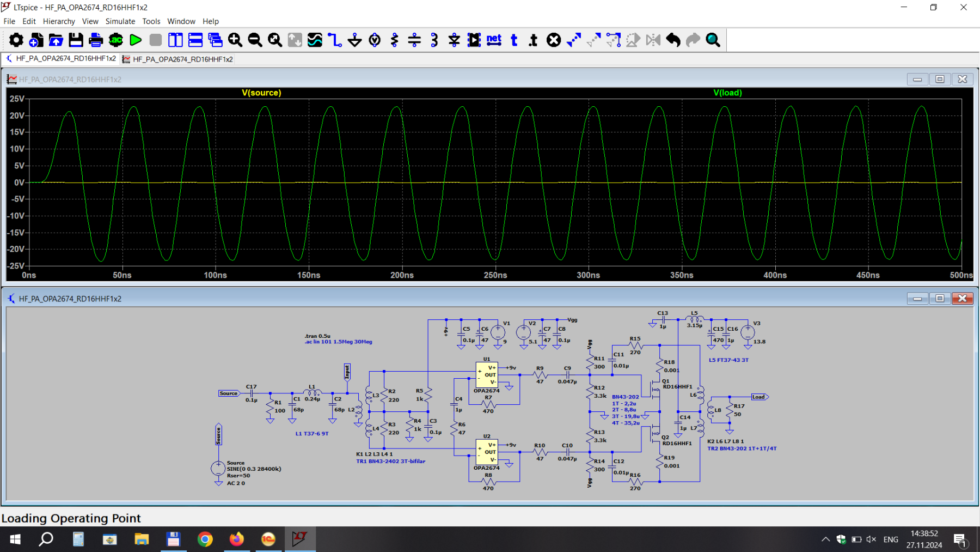Click the undo arrow icon
Screen dimensions: 980x552
coord(673,40)
